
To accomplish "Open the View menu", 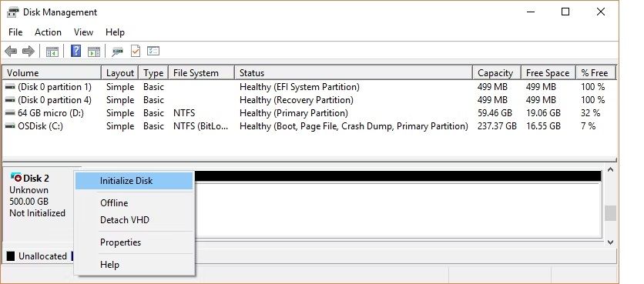I will tap(83, 32).
